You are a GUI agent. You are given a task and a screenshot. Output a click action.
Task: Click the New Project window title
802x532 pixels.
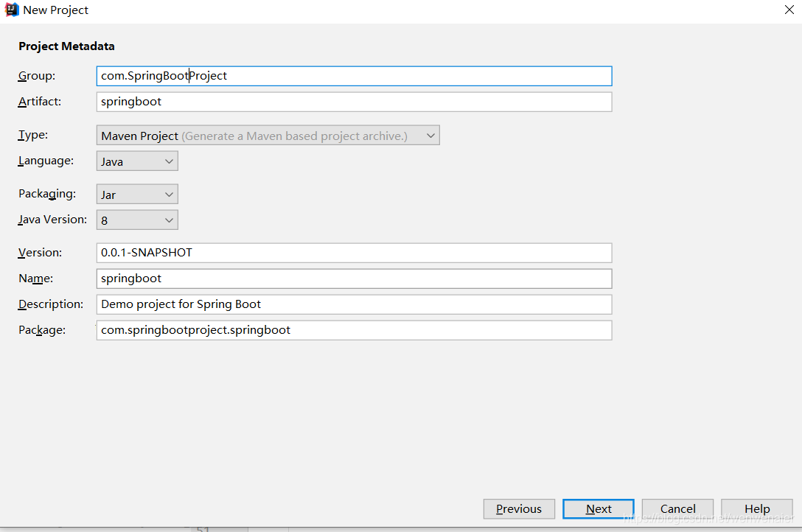point(56,10)
